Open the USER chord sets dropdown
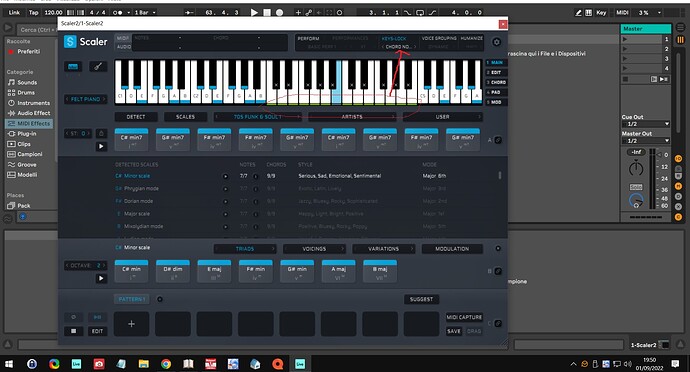Viewport: 690px width, 372px height. (x=442, y=117)
